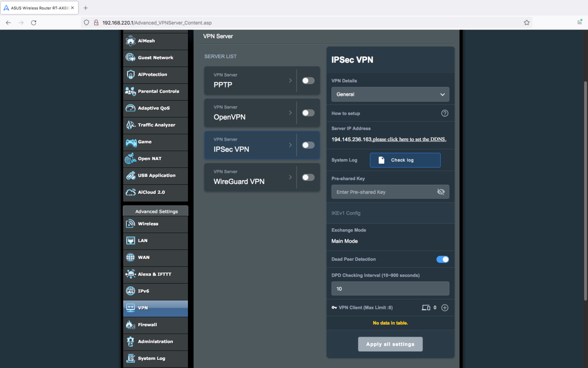Expand the WireGuard VPN server entry
Viewport: 588px width, 368px height.
tap(290, 177)
